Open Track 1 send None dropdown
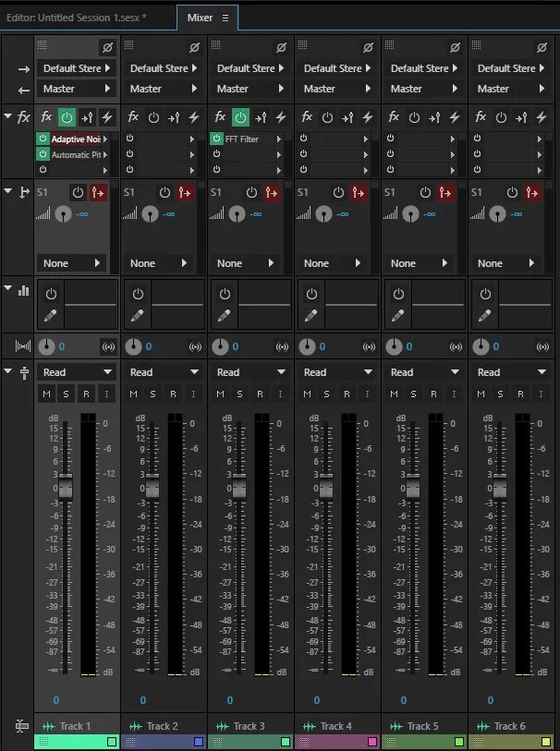560x751 pixels. [x=71, y=263]
